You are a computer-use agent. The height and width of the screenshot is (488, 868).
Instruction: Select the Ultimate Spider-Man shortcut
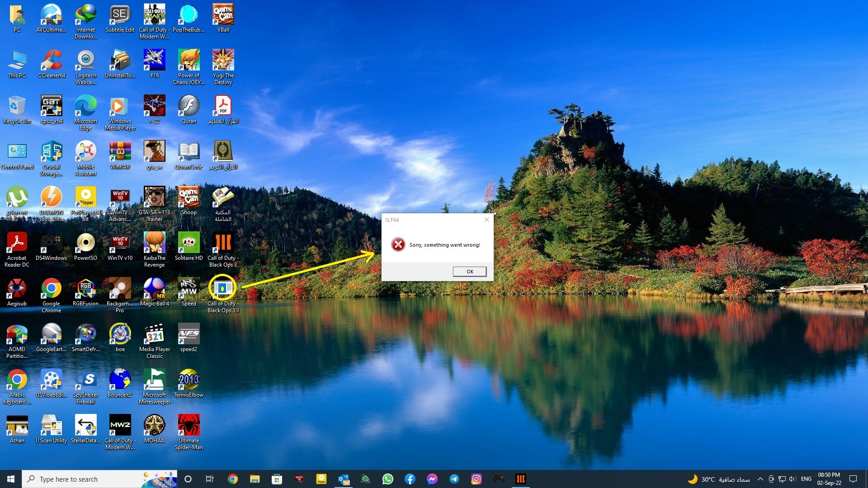pos(189,432)
